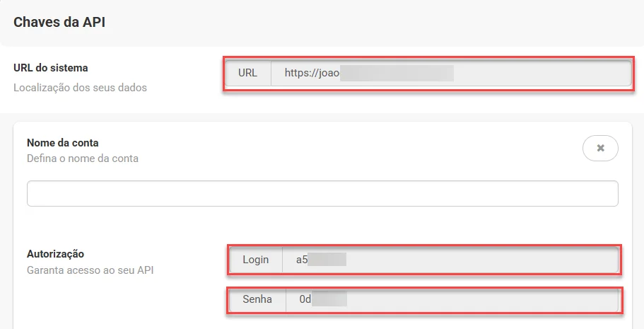The height and width of the screenshot is (329, 644).
Task: Click the Nome da conta label
Action: pyautogui.click(x=62, y=143)
